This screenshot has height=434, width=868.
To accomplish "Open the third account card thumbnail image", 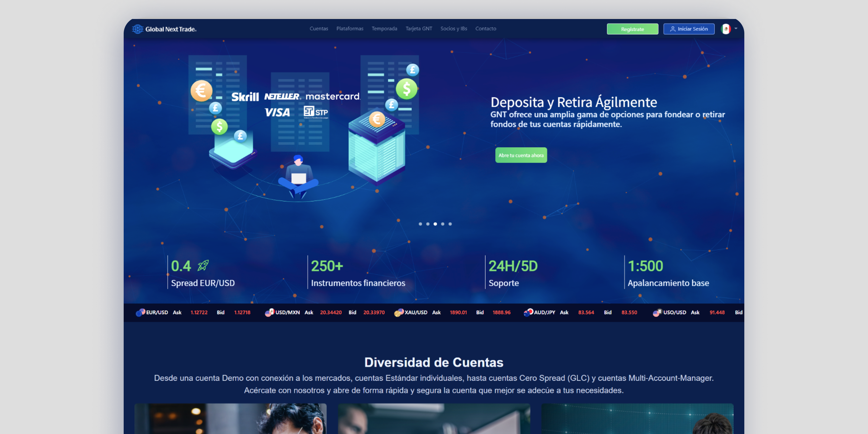I will (x=637, y=419).
